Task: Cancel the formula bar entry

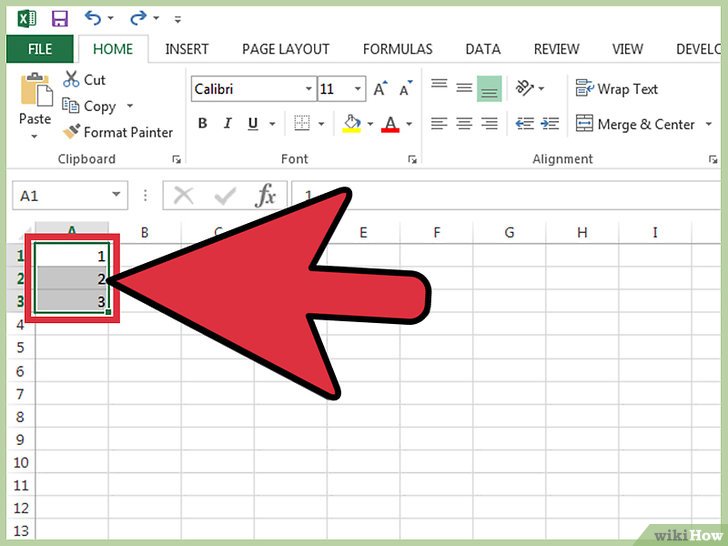Action: tap(183, 195)
